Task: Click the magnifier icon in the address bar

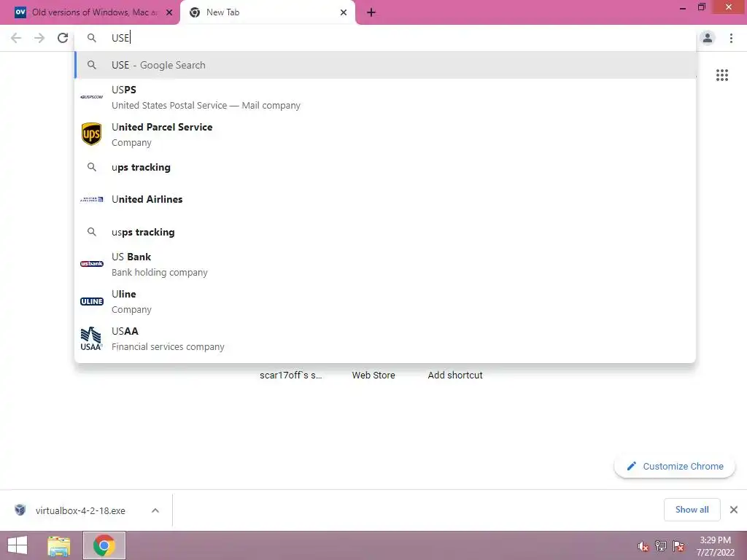Action: (91, 38)
